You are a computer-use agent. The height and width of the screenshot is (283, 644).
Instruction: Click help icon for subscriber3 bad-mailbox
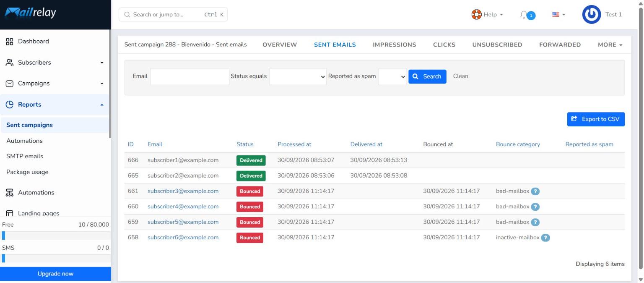coord(535,191)
